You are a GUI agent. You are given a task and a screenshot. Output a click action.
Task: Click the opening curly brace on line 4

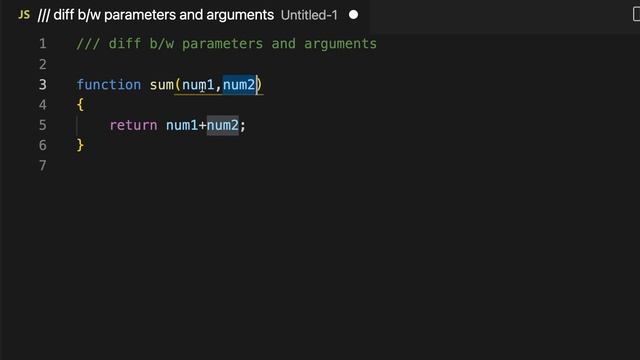[x=80, y=105]
